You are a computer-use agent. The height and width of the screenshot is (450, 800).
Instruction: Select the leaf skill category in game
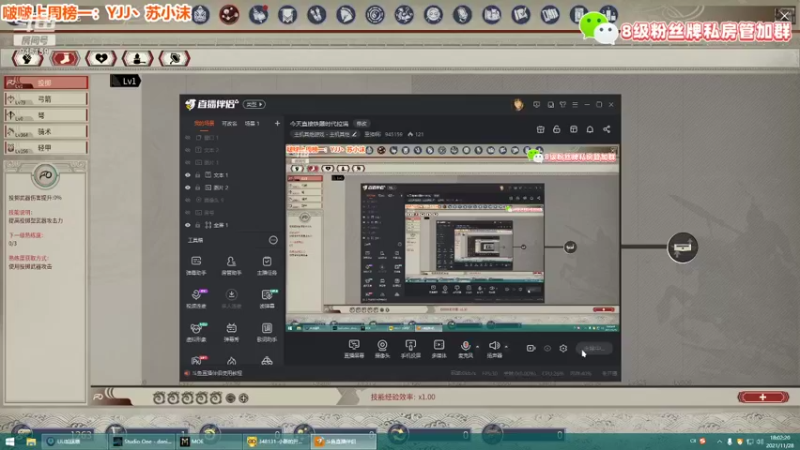tap(174, 58)
